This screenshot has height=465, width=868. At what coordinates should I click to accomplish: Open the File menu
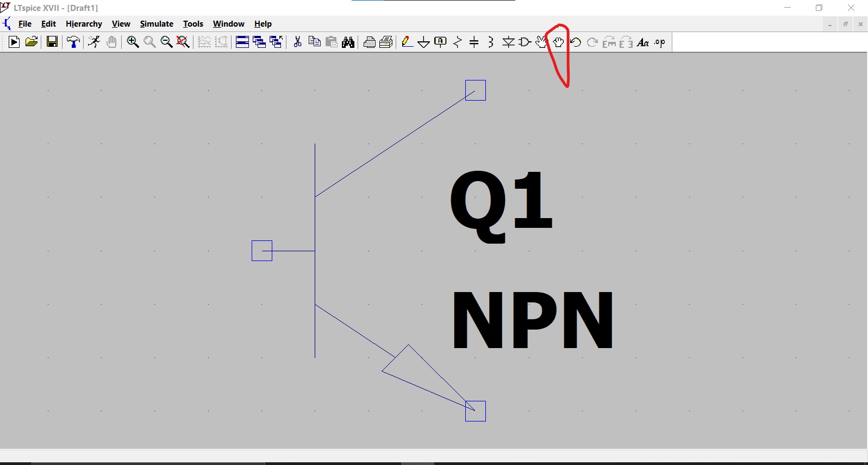click(x=25, y=24)
